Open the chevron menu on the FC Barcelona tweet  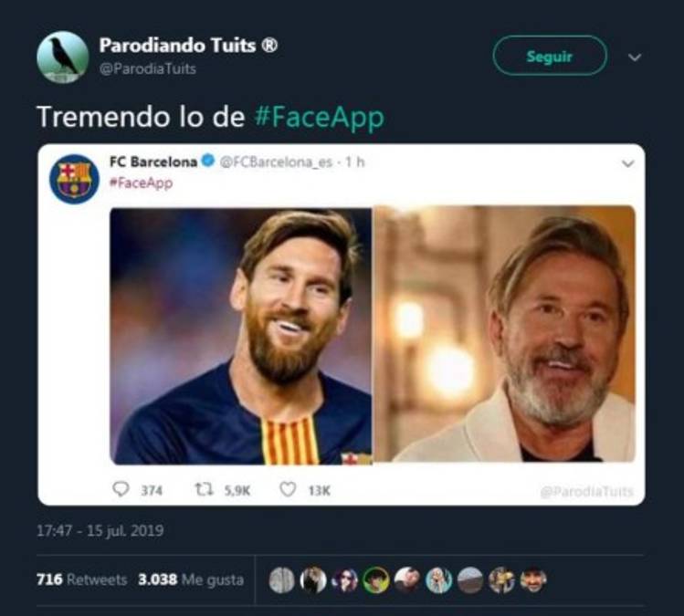click(x=627, y=164)
